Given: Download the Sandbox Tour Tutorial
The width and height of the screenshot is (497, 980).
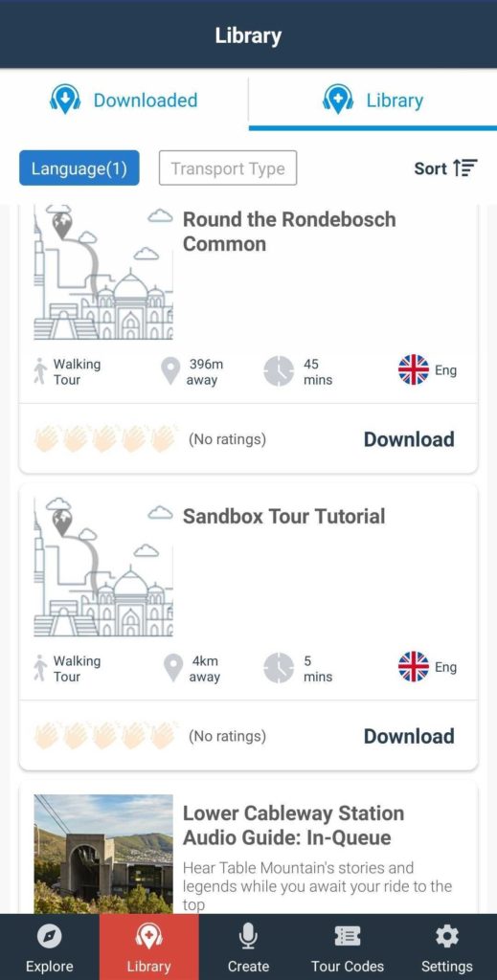Looking at the screenshot, I should [409, 736].
